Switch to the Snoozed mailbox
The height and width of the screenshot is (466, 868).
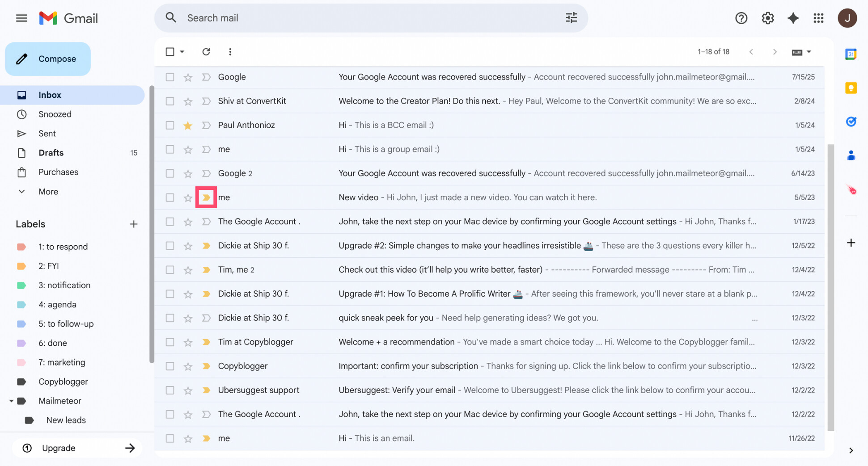point(55,114)
